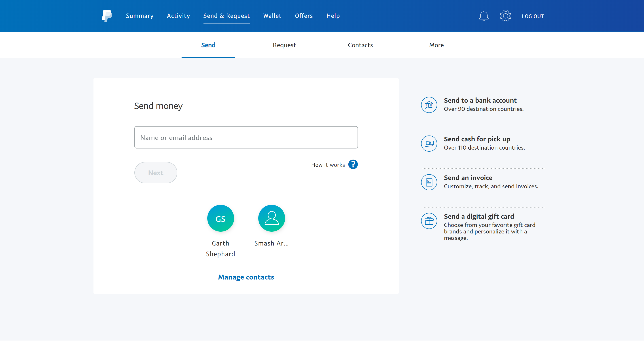Click 'Over 110 destination countries.' text
Image resolution: width=644 pixels, height=341 pixels.
point(484,148)
